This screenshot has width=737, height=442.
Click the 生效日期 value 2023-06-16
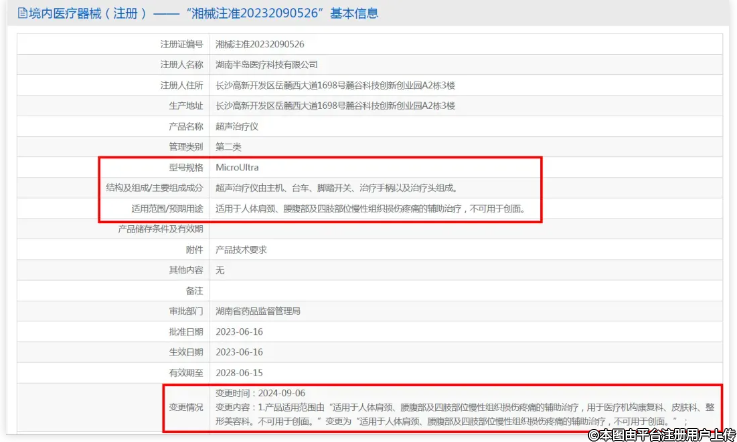tap(239, 352)
